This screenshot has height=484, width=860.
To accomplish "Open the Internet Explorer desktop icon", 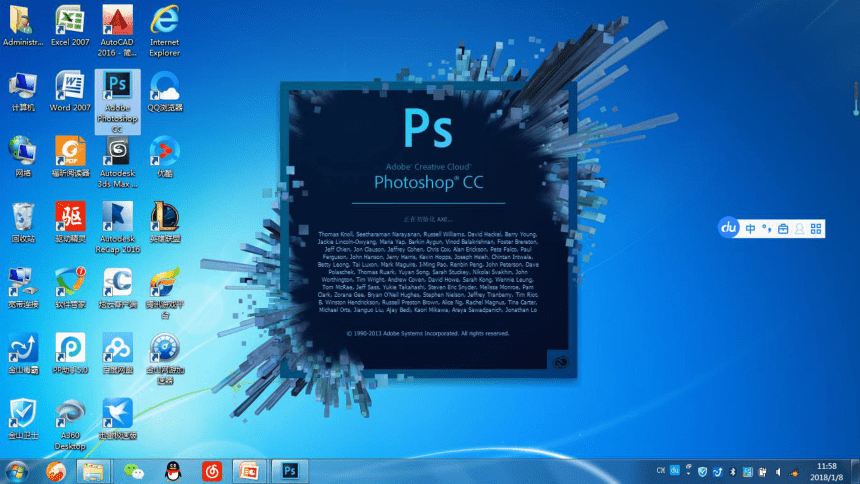I will pyautogui.click(x=165, y=31).
